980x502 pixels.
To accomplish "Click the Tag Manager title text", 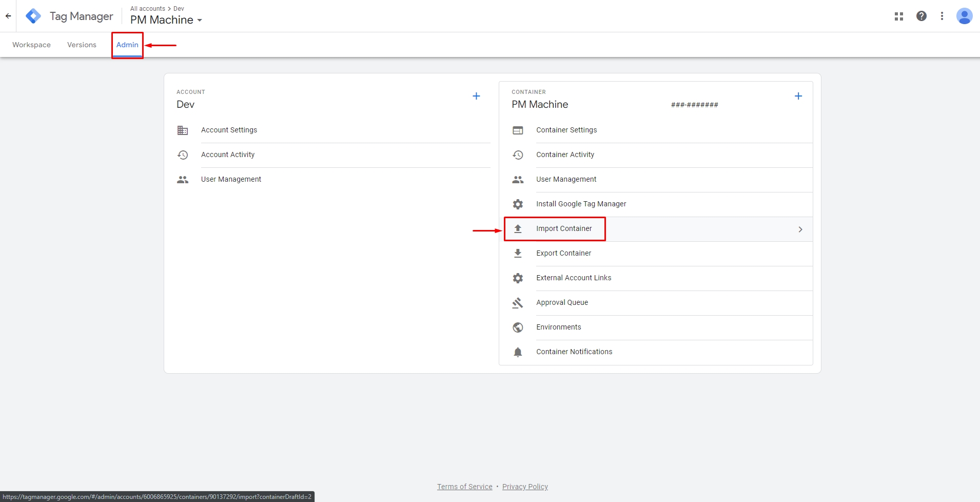I will click(x=81, y=16).
